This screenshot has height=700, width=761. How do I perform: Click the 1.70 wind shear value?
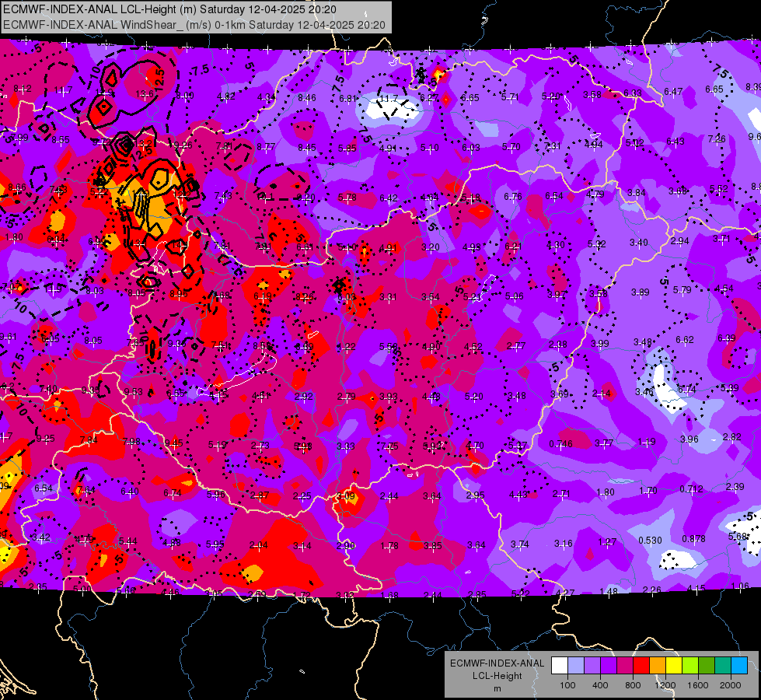pyautogui.click(x=648, y=491)
